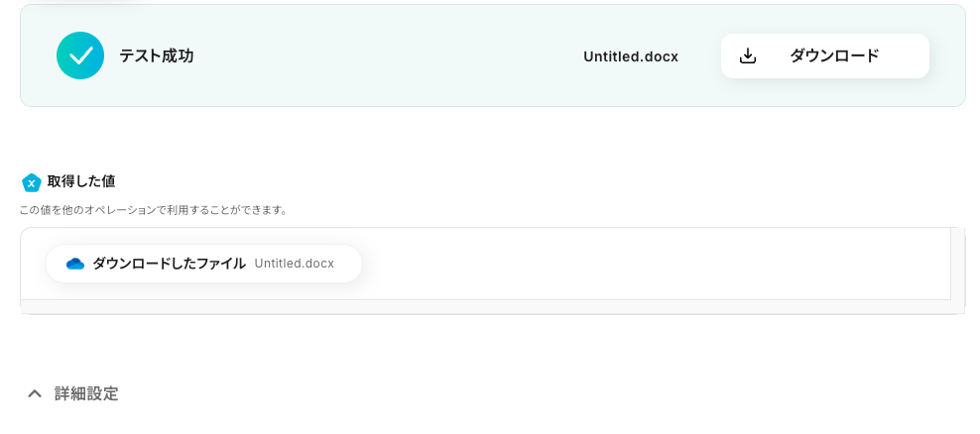This screenshot has width=980, height=434.
Task: Click bottom-right corner of the values box
Action: [957, 306]
